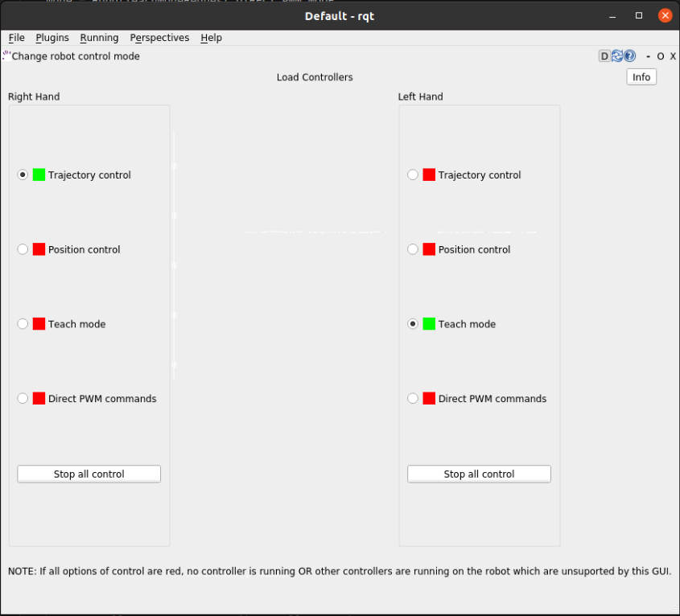Open the Help menu
Screen dimensions: 680x616
tap(211, 38)
